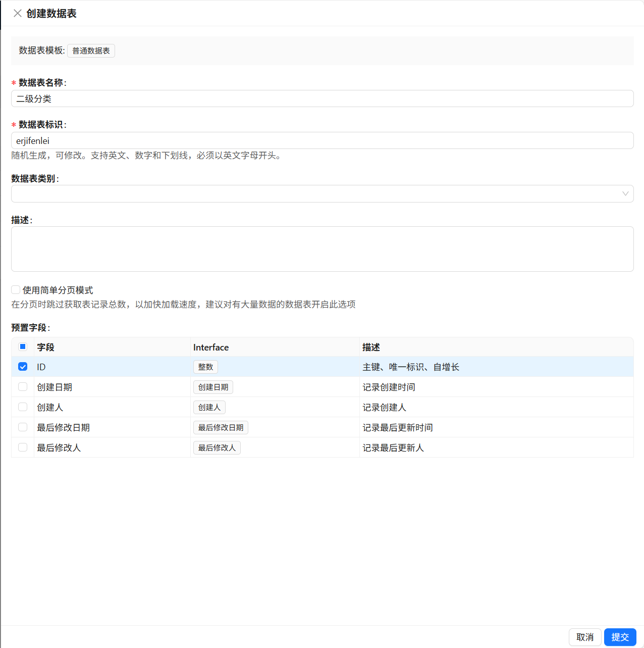Screen dimensions: 644x648
Task: Click the 最后修改日期 interface tag
Action: pyautogui.click(x=221, y=427)
